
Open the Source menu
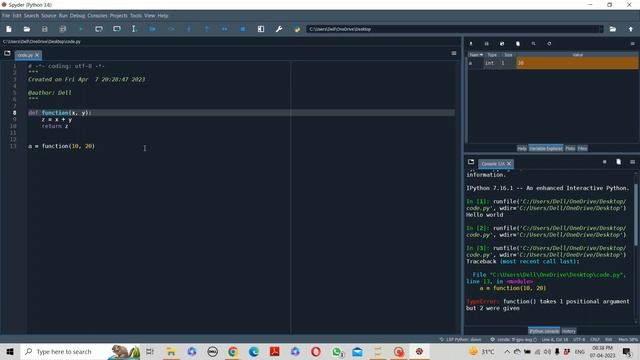point(48,16)
